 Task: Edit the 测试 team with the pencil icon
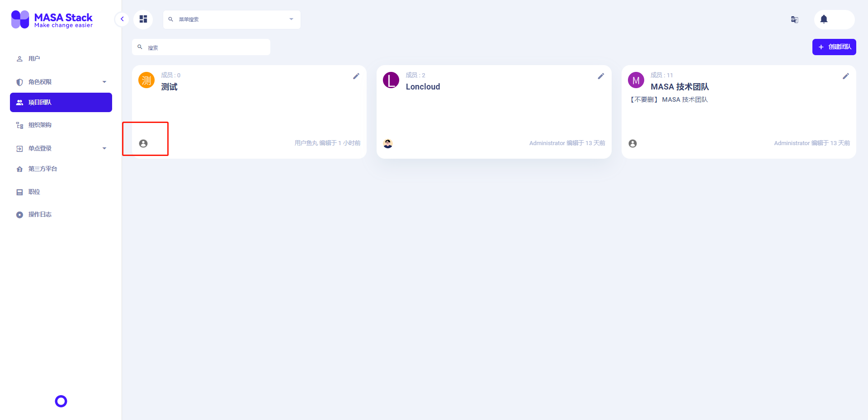click(x=356, y=76)
